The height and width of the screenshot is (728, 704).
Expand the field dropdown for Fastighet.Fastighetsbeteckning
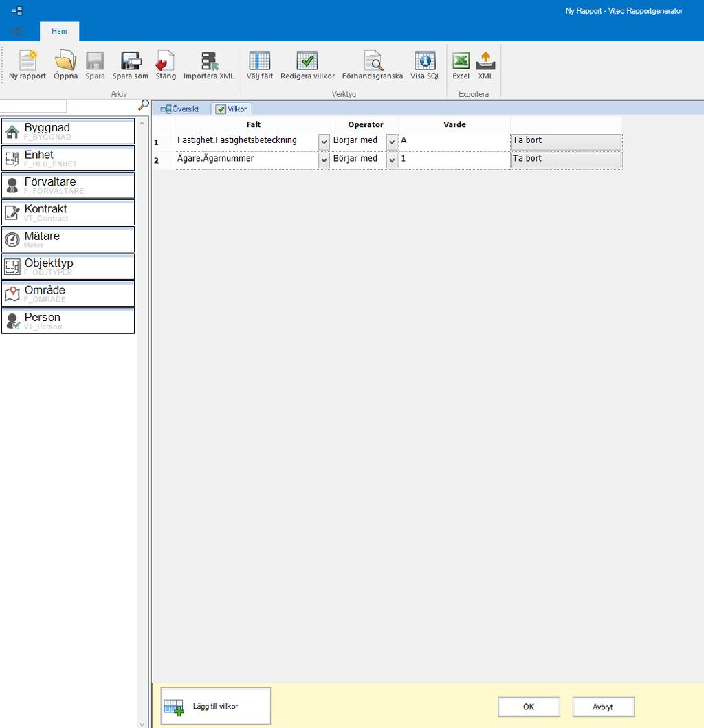coord(324,142)
